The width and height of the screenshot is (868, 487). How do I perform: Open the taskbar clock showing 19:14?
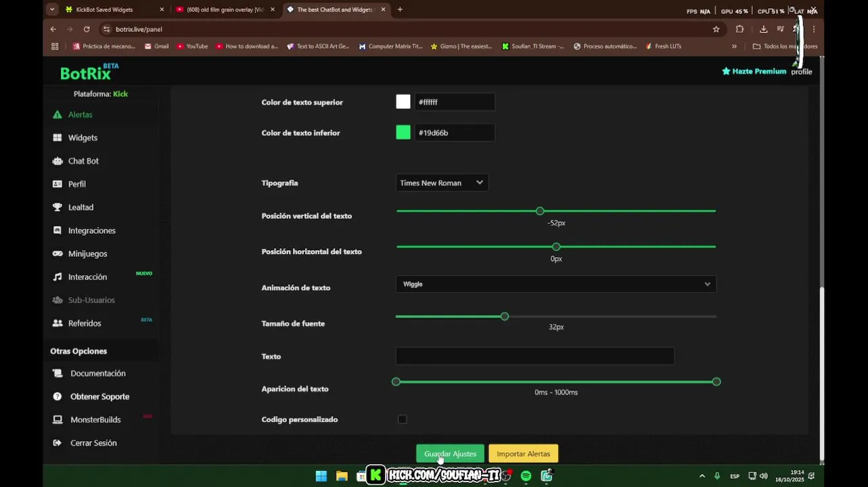[x=790, y=476]
